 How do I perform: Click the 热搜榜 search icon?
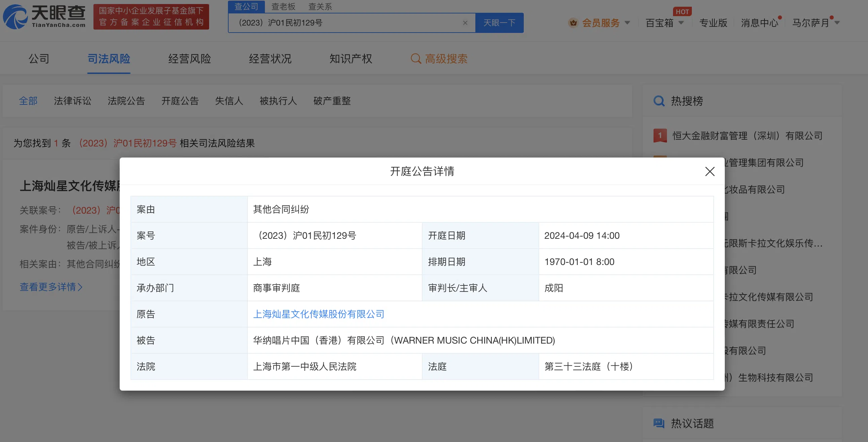[x=659, y=101]
